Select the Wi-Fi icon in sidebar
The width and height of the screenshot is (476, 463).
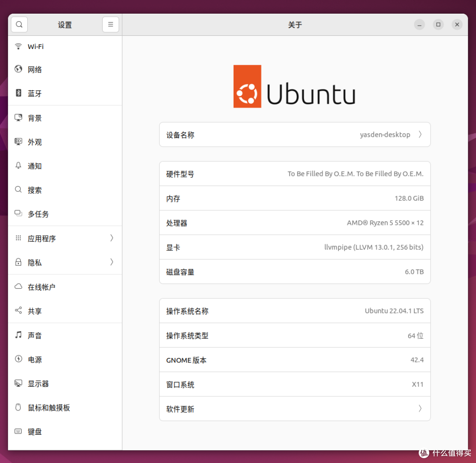[x=19, y=46]
